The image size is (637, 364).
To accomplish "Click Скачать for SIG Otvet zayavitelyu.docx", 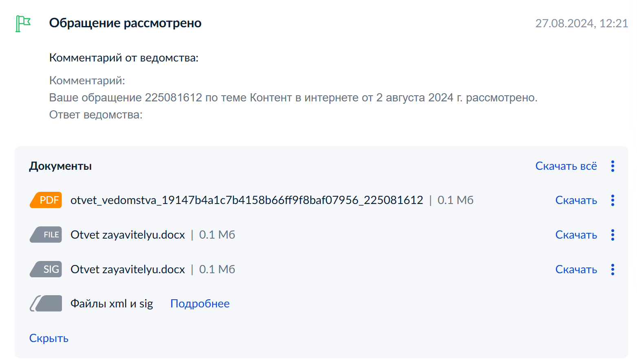I will tap(576, 270).
